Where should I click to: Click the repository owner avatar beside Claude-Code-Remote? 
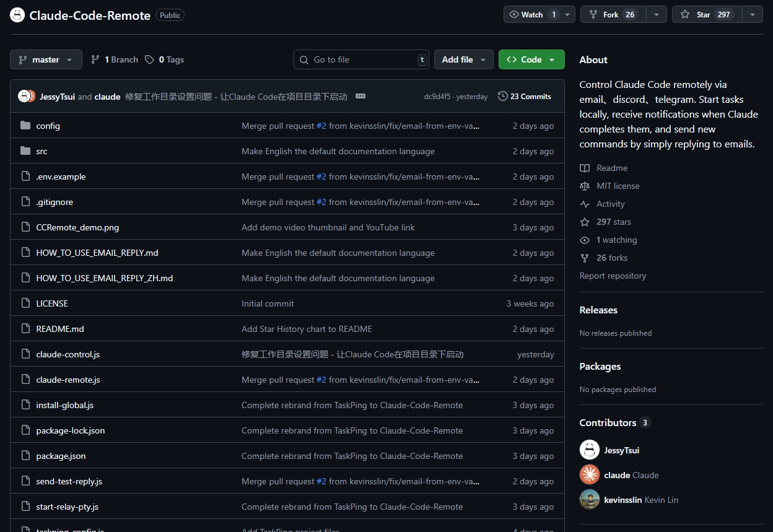(17, 15)
